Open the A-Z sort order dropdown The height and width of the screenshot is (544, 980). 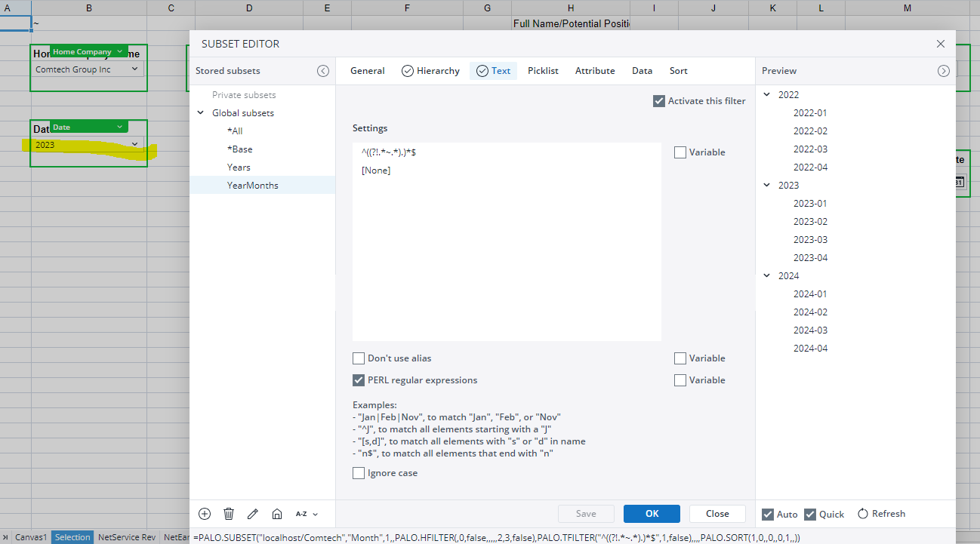pyautogui.click(x=307, y=514)
